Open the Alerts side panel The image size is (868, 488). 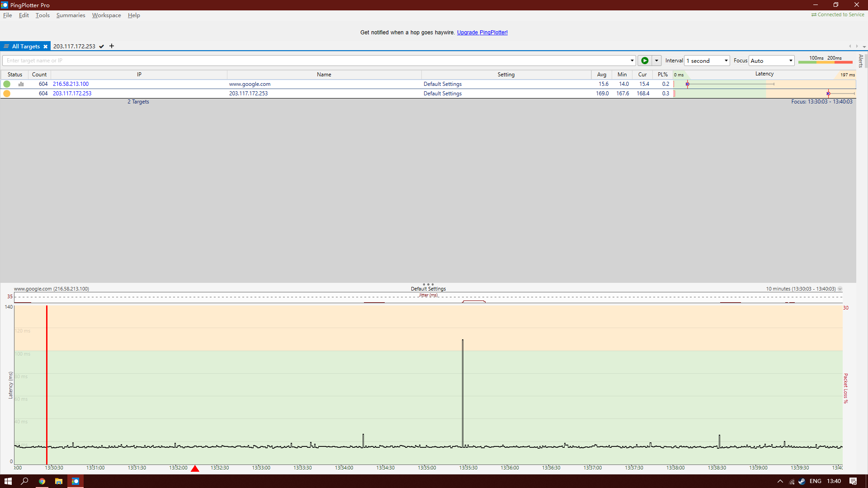(861, 61)
